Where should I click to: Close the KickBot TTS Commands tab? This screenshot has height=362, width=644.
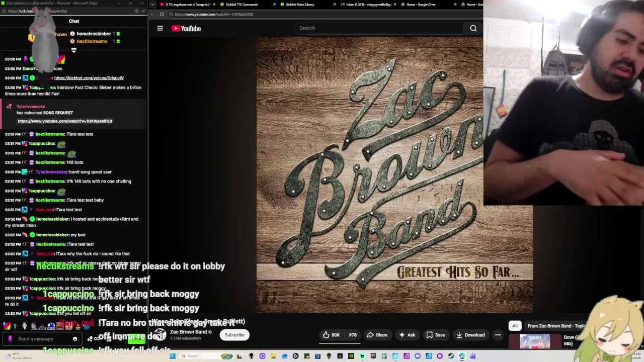274,5
